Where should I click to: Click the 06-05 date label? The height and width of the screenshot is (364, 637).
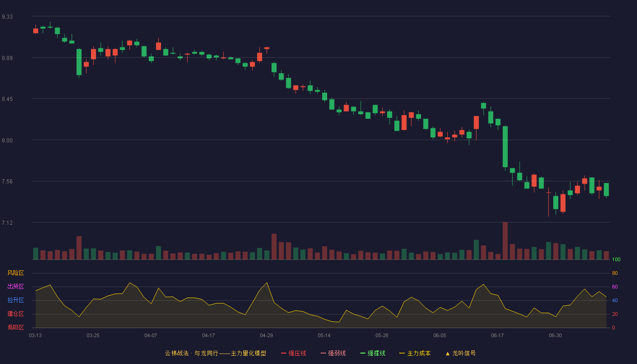[x=440, y=335]
